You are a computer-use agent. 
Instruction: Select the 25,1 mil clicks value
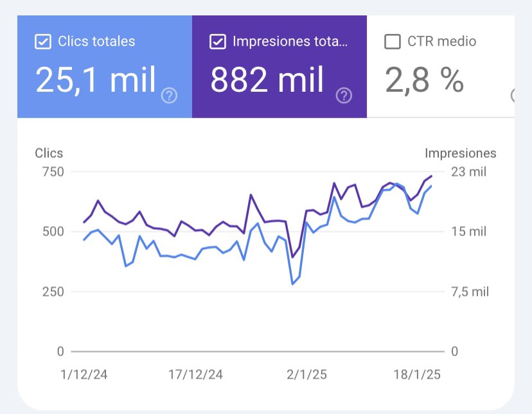pos(96,80)
